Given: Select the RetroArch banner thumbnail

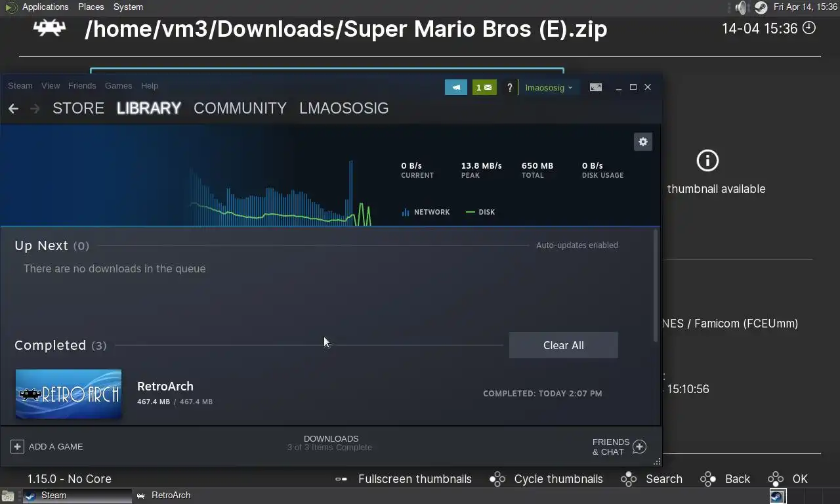Looking at the screenshot, I should point(68,394).
